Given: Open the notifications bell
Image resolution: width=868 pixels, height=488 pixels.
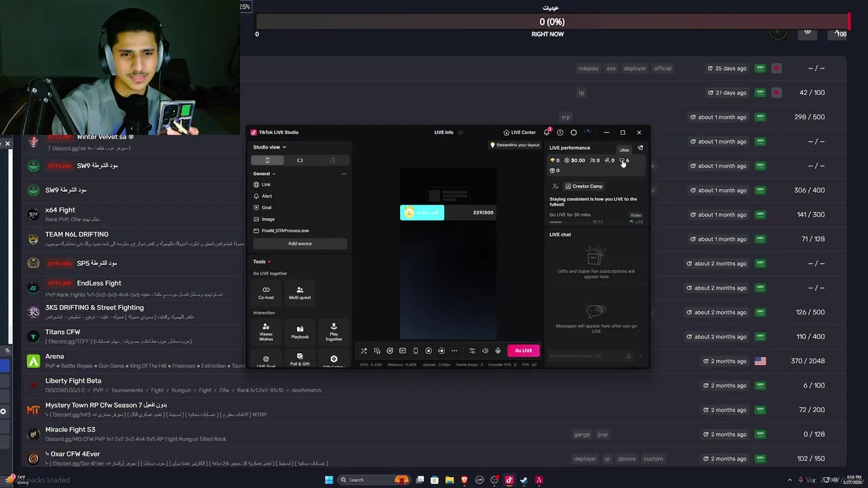Looking at the screenshot, I should tap(547, 132).
